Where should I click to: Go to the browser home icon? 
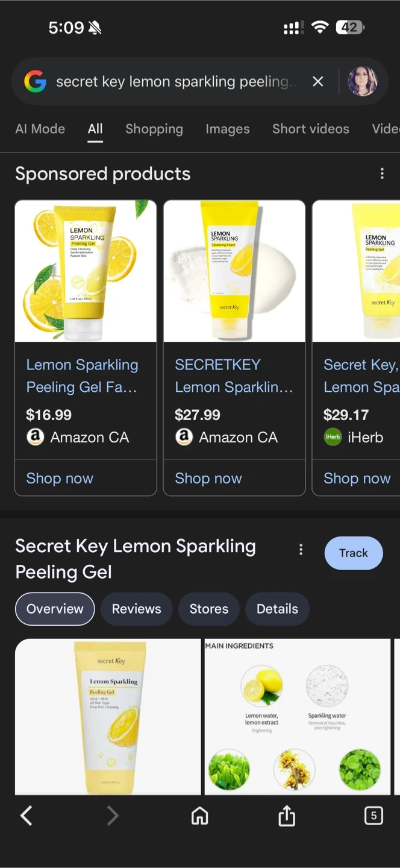[x=199, y=816]
